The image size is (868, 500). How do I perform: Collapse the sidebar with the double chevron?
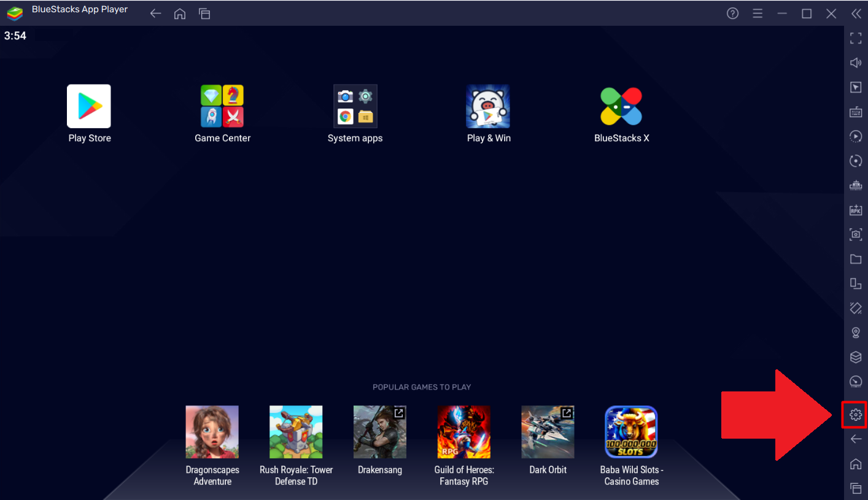coord(856,13)
